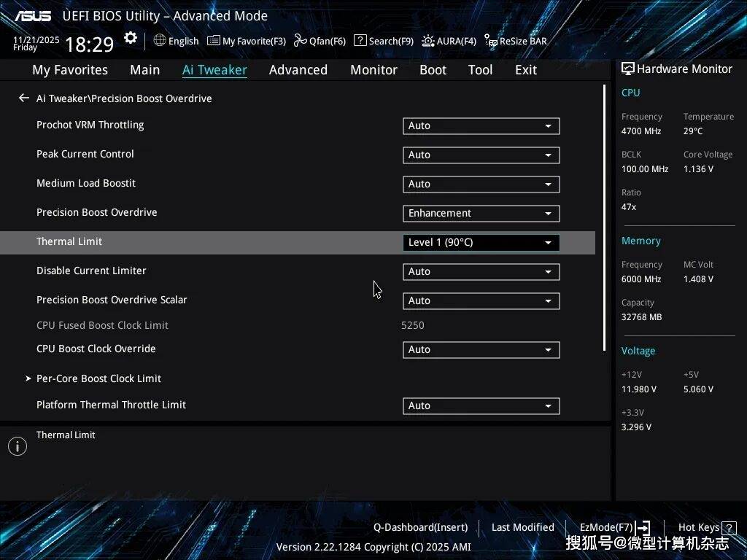Image resolution: width=747 pixels, height=560 pixels.
Task: Click the globe language icon
Action: [x=160, y=41]
